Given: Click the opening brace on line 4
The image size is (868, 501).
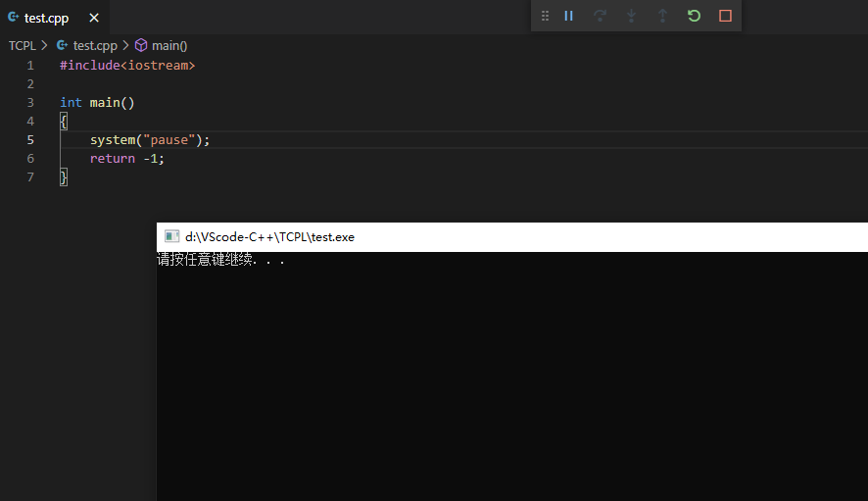Looking at the screenshot, I should pyautogui.click(x=64, y=122).
